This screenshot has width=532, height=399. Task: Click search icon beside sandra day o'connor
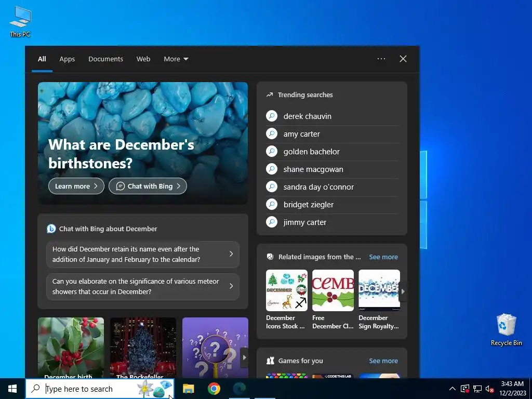(x=272, y=187)
